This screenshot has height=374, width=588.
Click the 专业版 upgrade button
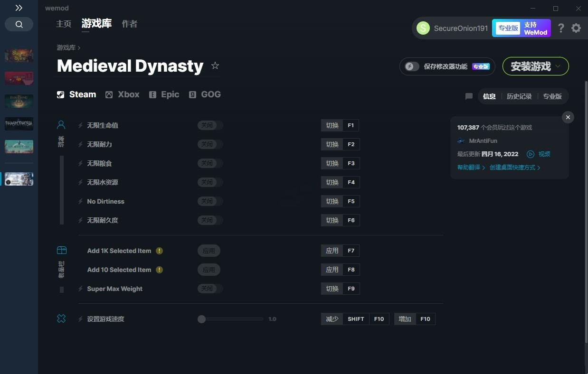508,28
